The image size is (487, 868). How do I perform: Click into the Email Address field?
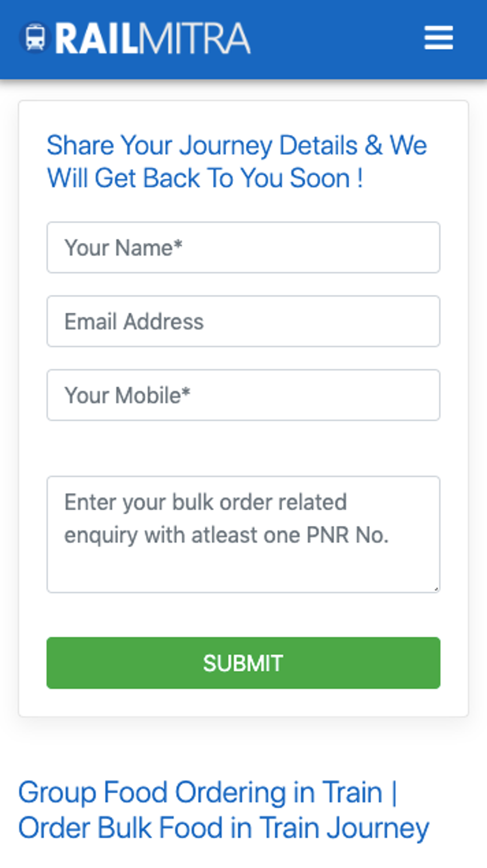tap(243, 321)
